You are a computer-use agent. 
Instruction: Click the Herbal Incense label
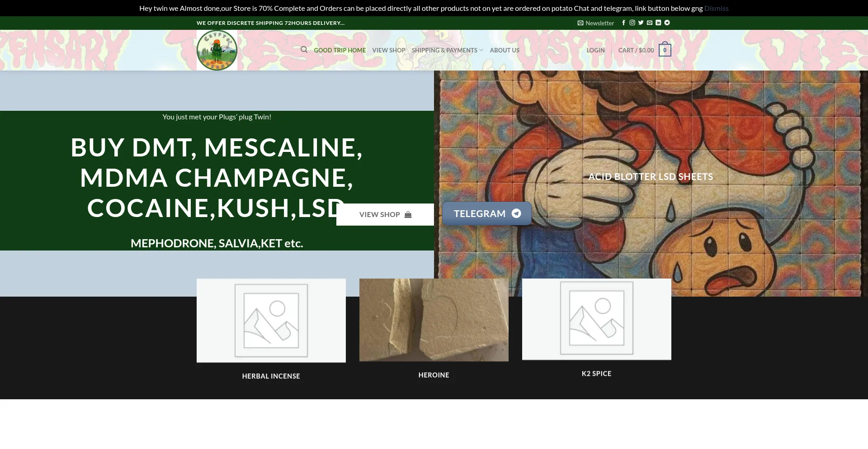(x=271, y=376)
